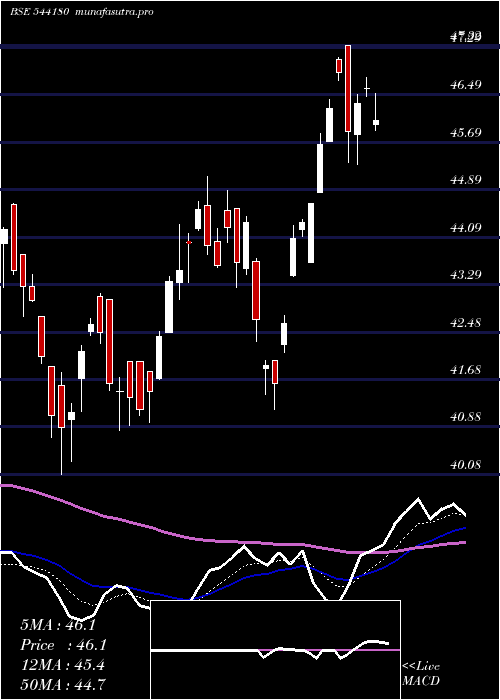Viewport: 500px width, 700px height.
Task: Click the 44.89 price axis label
Action: point(466,180)
